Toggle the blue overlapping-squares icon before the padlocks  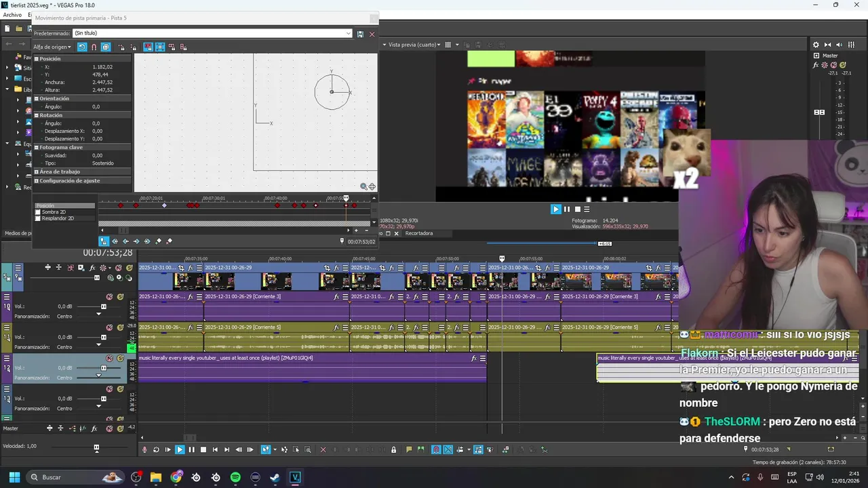coord(105,47)
